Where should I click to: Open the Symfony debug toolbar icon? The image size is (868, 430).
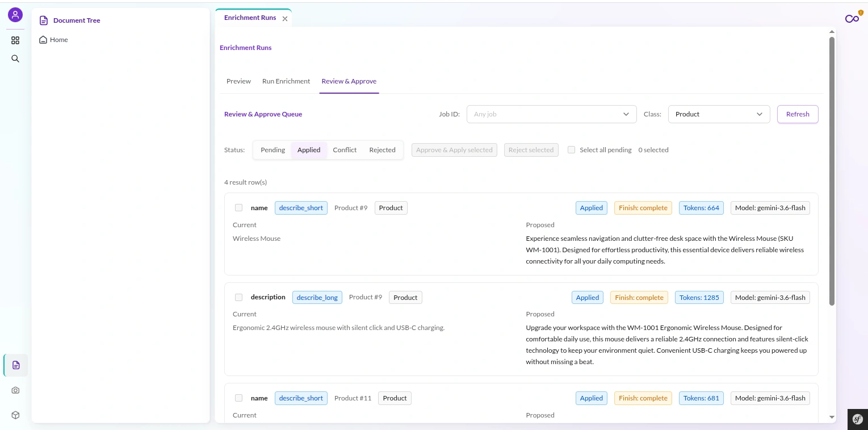[x=858, y=419]
